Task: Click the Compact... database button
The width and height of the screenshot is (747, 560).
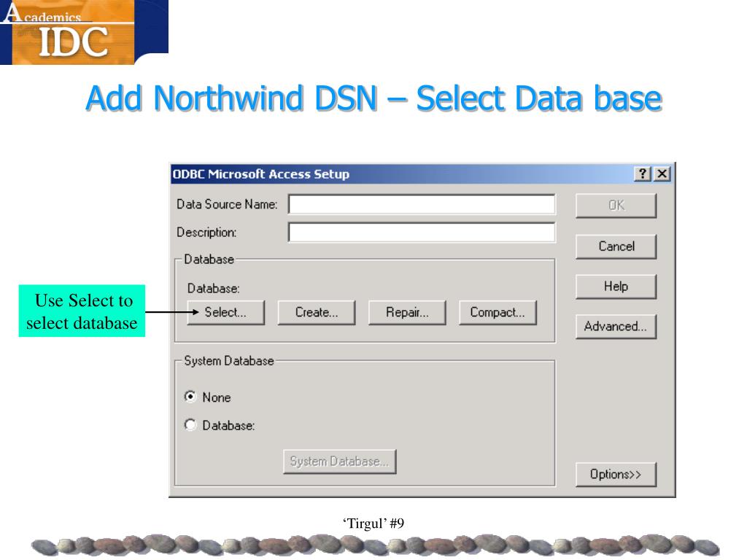Action: 498,312
